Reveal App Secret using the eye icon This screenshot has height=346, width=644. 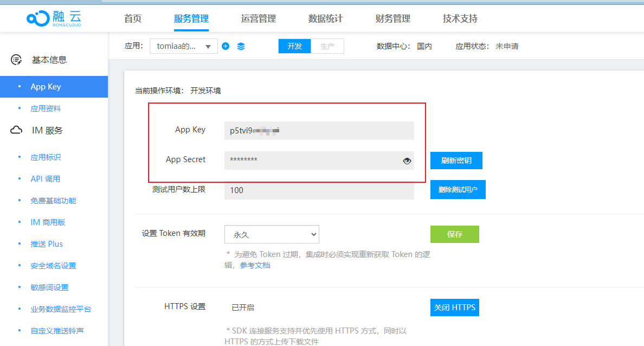point(407,161)
